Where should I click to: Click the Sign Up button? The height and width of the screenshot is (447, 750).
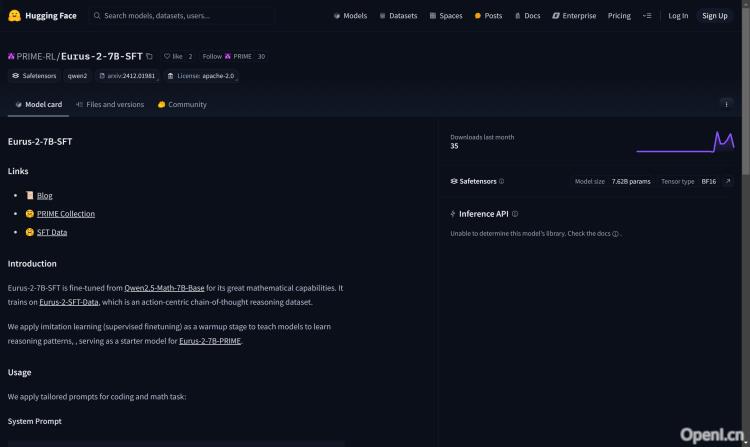click(x=715, y=16)
